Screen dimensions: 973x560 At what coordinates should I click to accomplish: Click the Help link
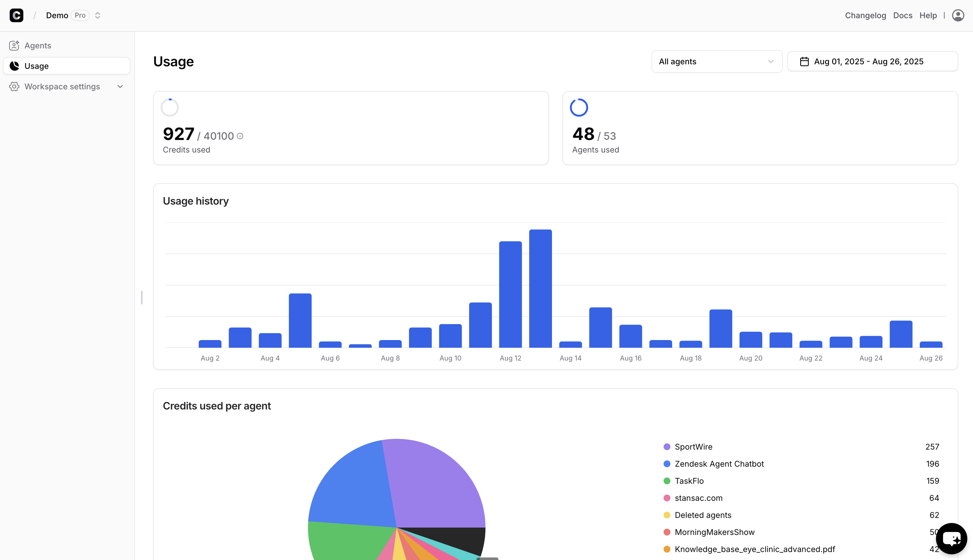(928, 15)
